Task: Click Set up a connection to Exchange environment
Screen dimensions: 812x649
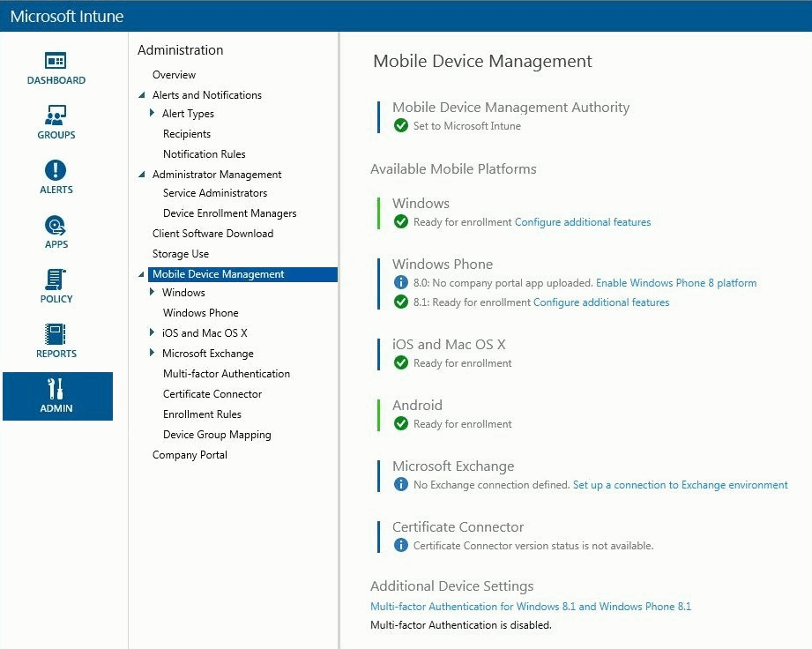Action: tap(681, 485)
